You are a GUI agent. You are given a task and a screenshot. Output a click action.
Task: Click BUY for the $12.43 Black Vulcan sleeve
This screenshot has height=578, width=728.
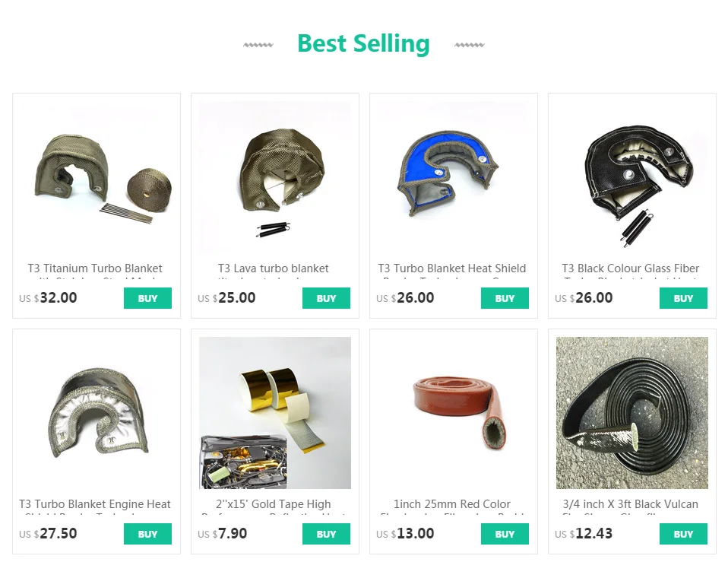683,534
